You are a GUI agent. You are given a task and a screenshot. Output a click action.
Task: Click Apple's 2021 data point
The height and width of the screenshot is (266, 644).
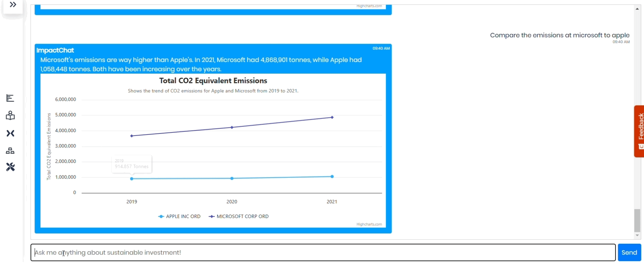pyautogui.click(x=332, y=176)
